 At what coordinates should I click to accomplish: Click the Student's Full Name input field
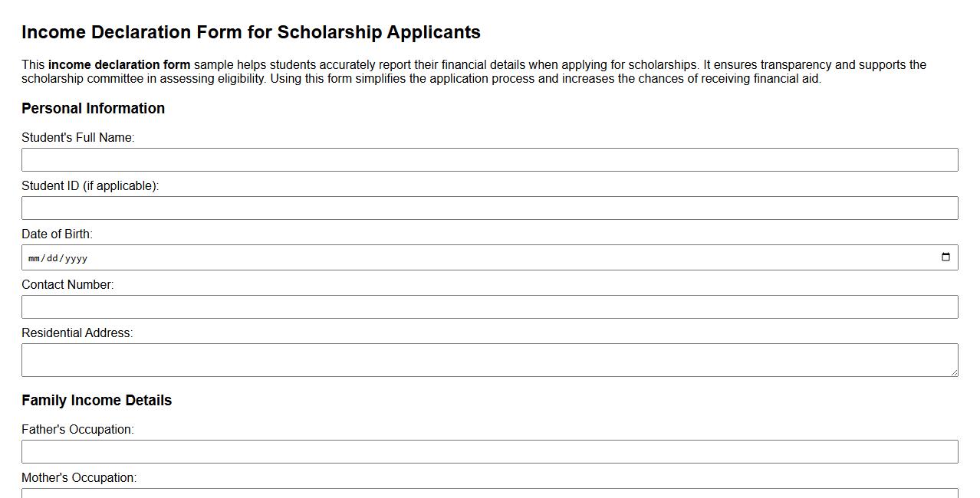[x=490, y=159]
